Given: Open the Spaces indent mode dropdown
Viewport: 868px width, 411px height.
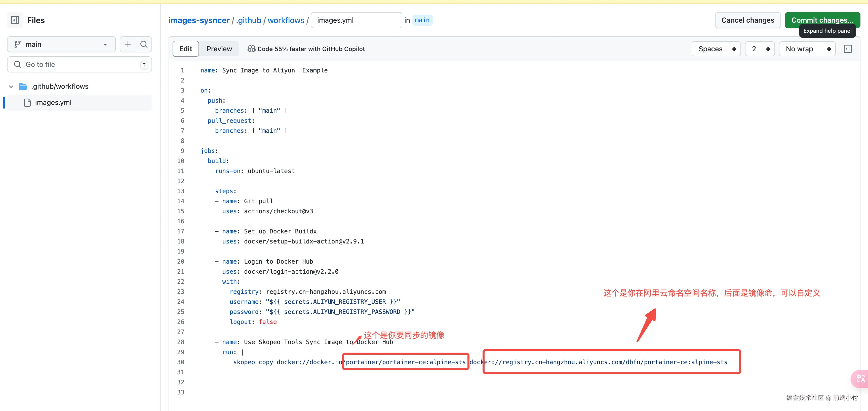Looking at the screenshot, I should pyautogui.click(x=716, y=49).
